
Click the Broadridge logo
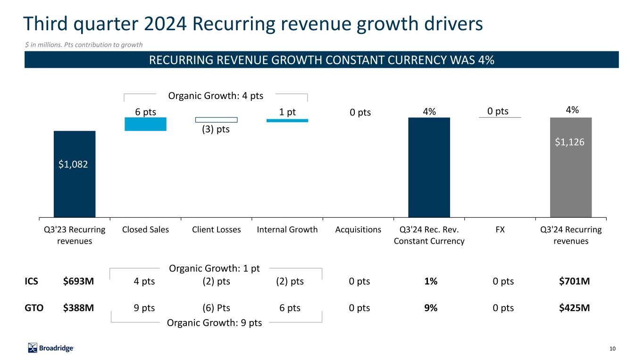tap(51, 348)
